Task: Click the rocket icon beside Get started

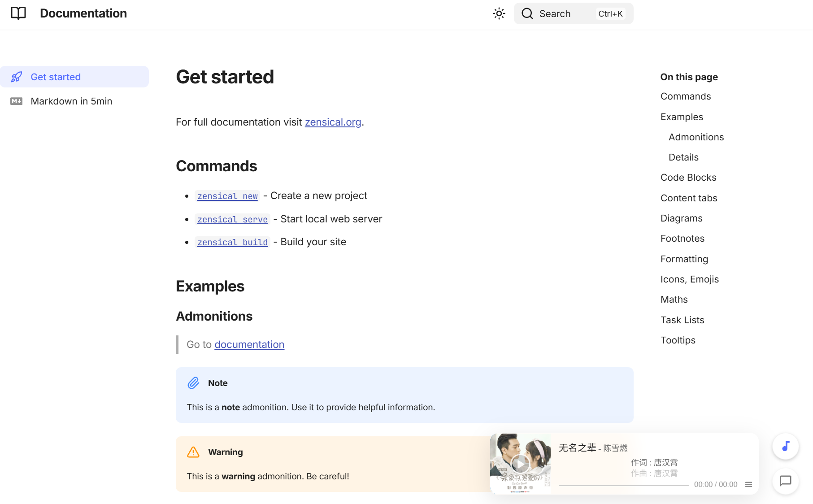Action: [x=17, y=77]
